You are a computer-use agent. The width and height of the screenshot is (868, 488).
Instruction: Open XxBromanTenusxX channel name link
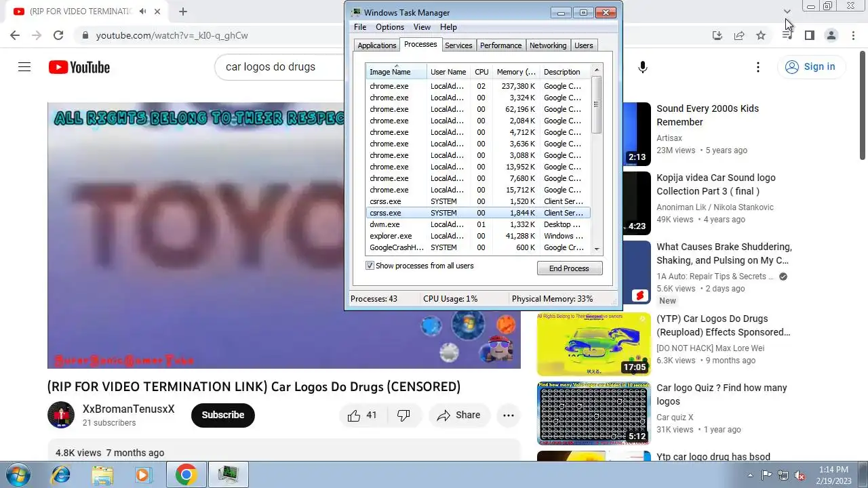129,409
